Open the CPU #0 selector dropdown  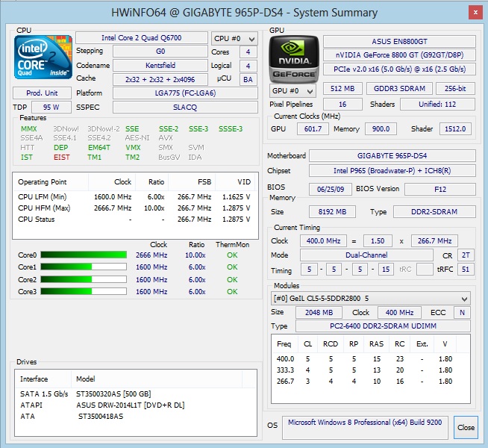(x=234, y=39)
